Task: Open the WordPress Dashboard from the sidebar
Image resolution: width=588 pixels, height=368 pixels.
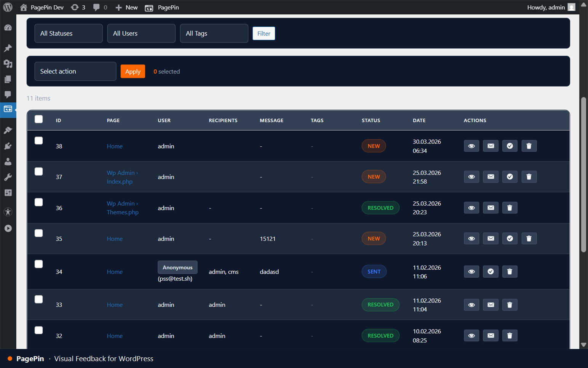Action: (8, 27)
